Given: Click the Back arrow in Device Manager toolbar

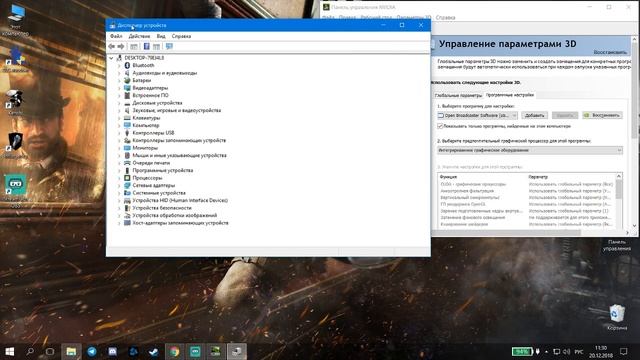Looking at the screenshot, I should (111, 47).
